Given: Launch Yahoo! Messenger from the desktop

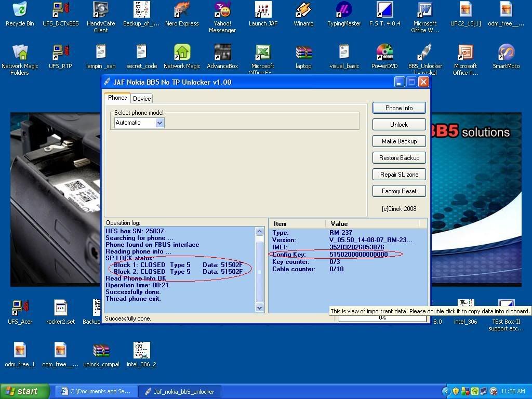Looking at the screenshot, I should point(222,17).
